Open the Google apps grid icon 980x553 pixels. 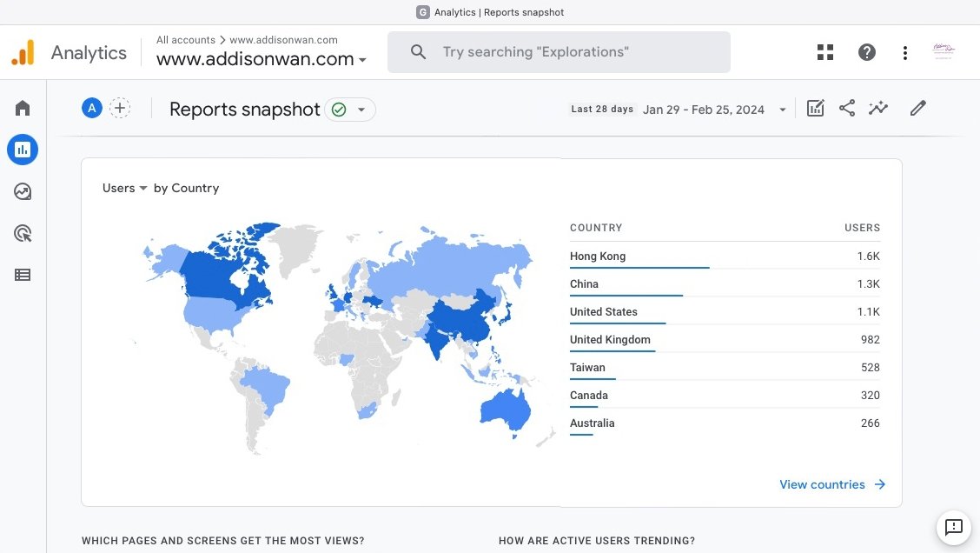825,52
